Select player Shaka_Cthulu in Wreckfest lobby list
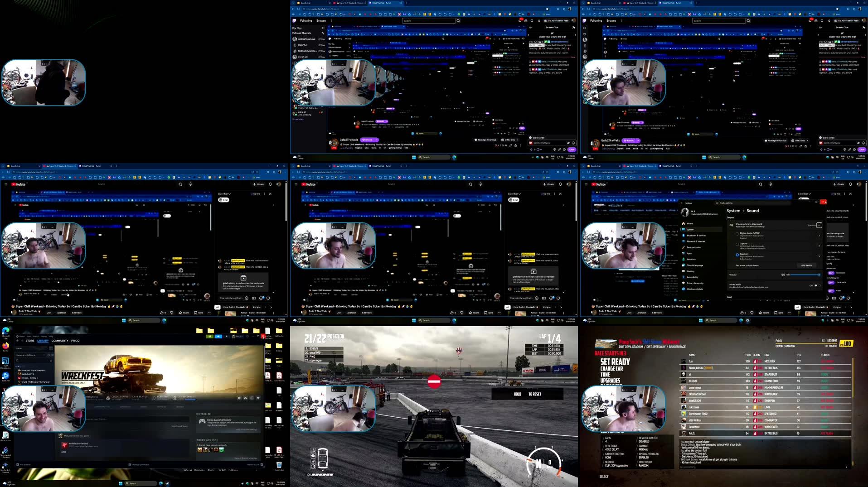 coord(766,368)
